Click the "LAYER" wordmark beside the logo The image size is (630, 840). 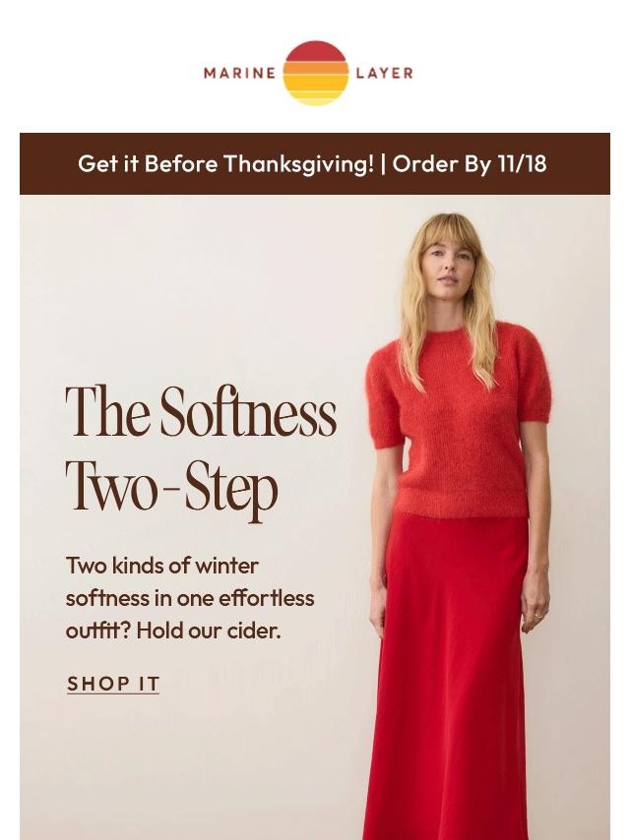pyautogui.click(x=385, y=73)
